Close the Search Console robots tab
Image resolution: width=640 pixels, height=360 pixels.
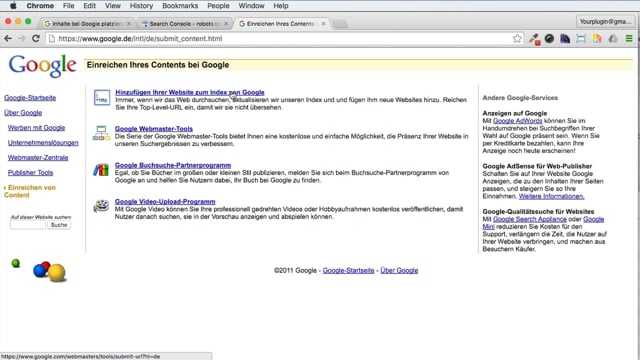226,24
